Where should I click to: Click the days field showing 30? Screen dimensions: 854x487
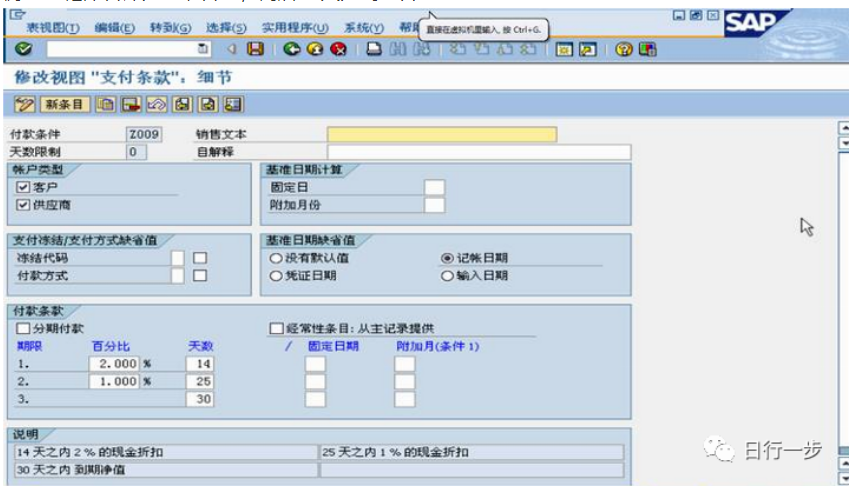(200, 399)
